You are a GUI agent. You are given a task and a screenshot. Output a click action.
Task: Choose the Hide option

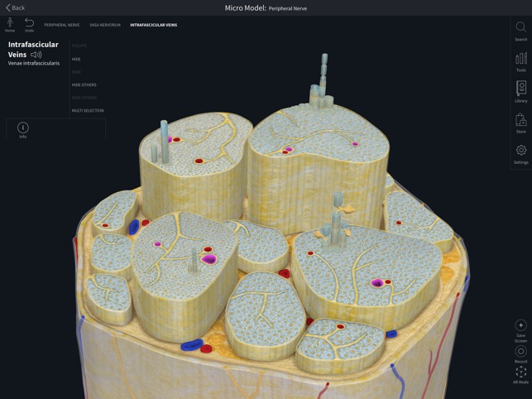click(x=76, y=59)
